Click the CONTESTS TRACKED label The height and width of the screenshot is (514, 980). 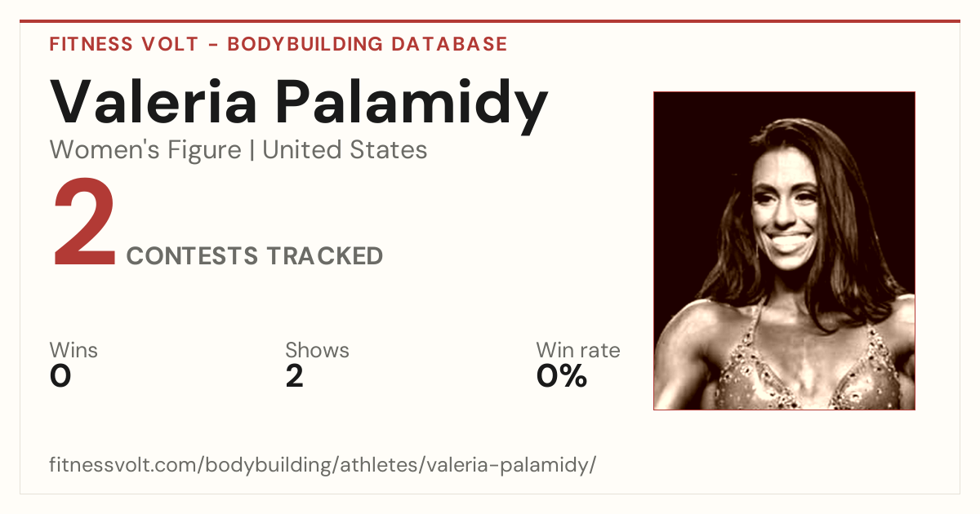click(x=255, y=256)
